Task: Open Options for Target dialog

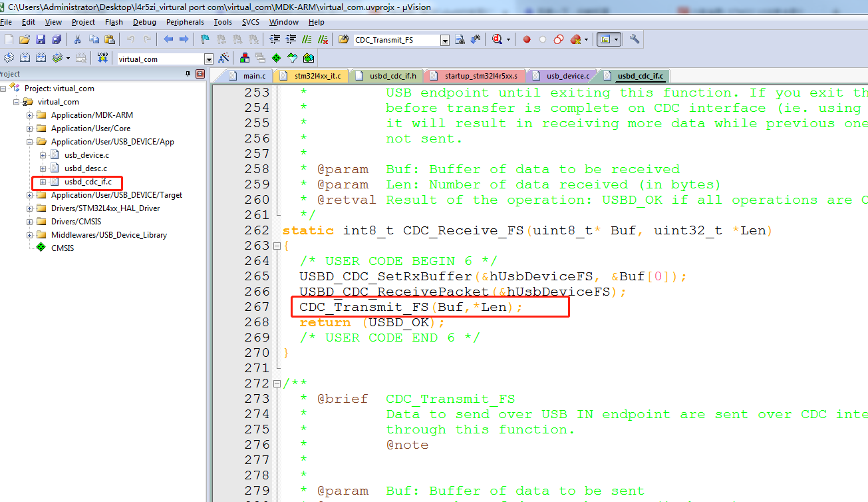Action: [224, 58]
